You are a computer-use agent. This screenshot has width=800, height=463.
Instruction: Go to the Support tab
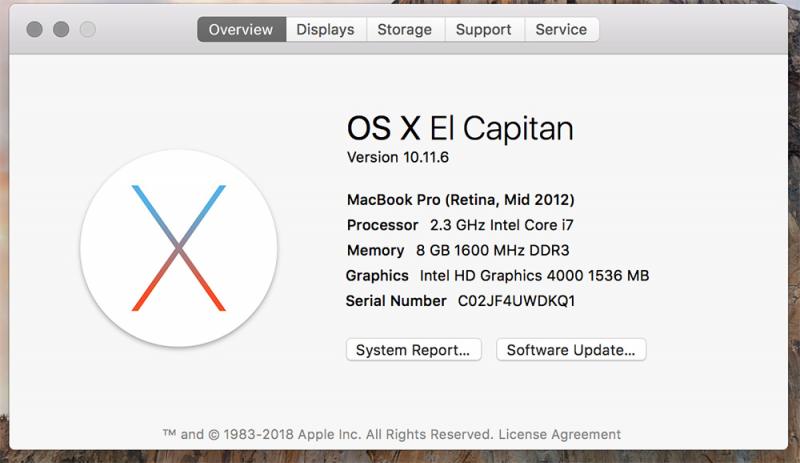(483, 30)
